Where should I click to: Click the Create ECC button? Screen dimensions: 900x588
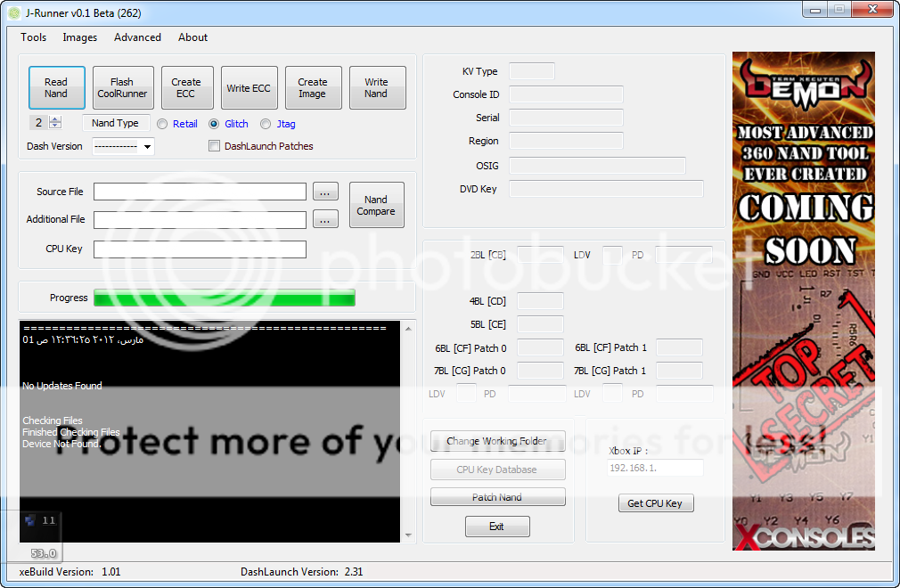click(186, 88)
